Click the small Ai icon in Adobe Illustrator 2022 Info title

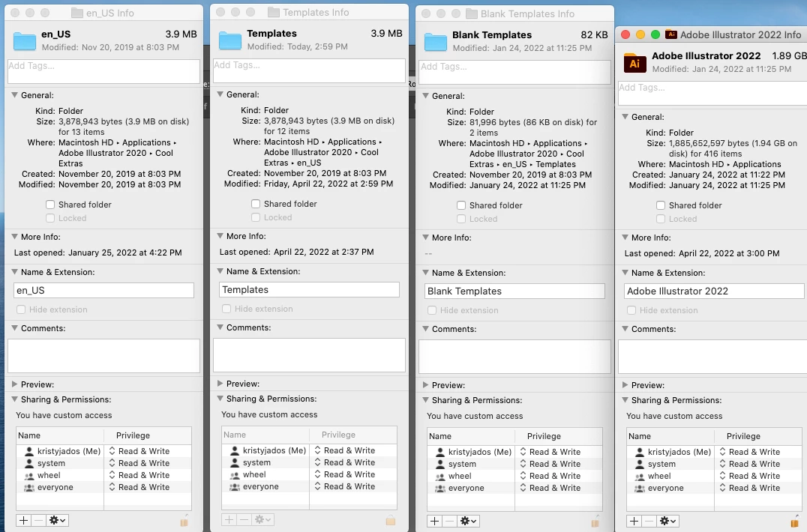[670, 34]
